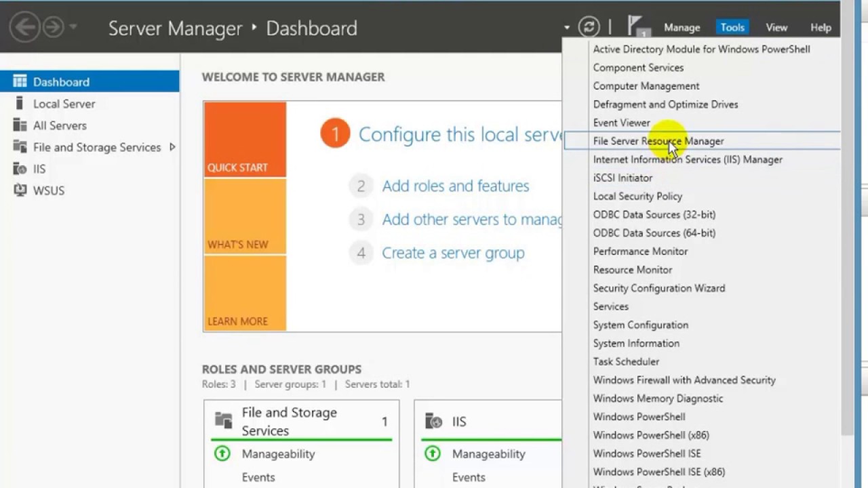868x488 pixels.
Task: Click the IIS sidebar icon
Action: [x=20, y=169]
